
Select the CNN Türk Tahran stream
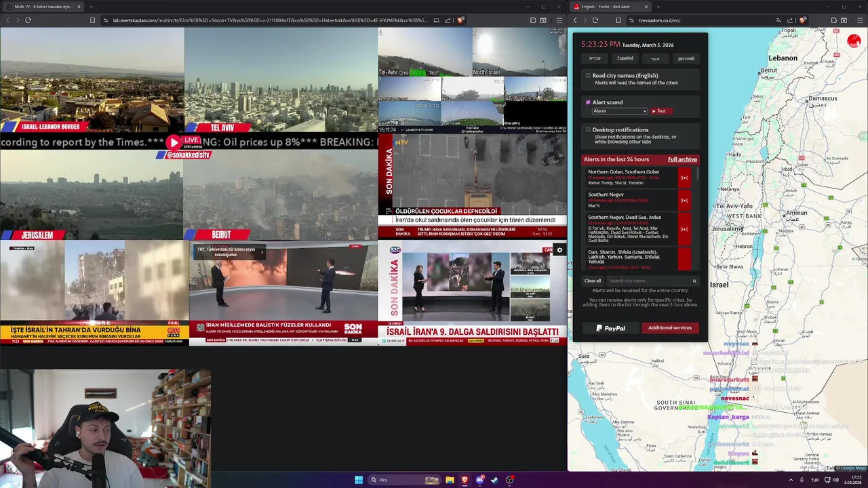(x=94, y=293)
